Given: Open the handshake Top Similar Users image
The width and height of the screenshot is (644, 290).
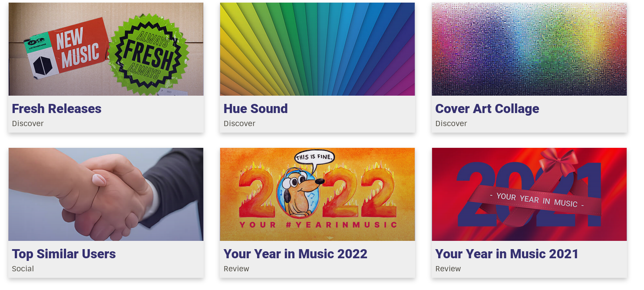Looking at the screenshot, I should tap(106, 194).
